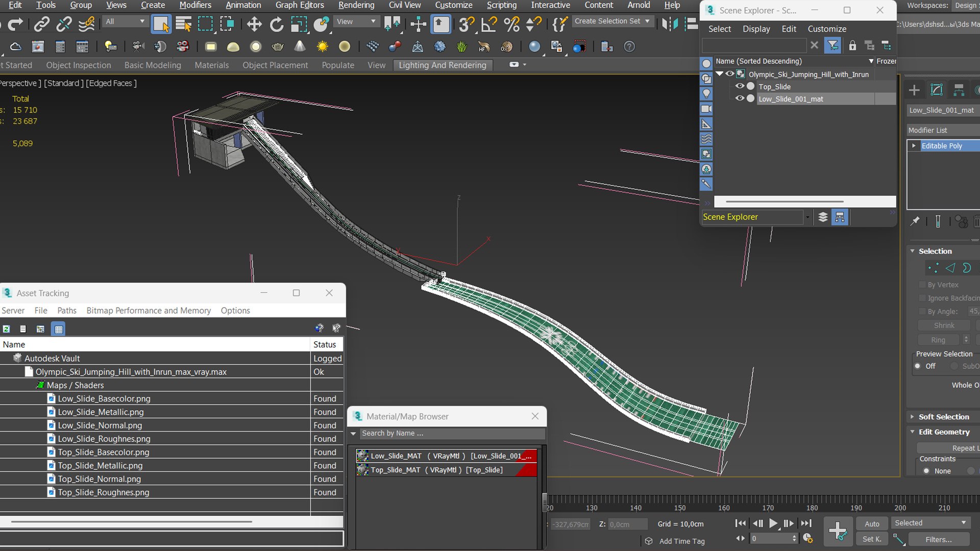Viewport: 980px width, 551px height.
Task: Toggle the Percent Snap icon
Action: 511,24
